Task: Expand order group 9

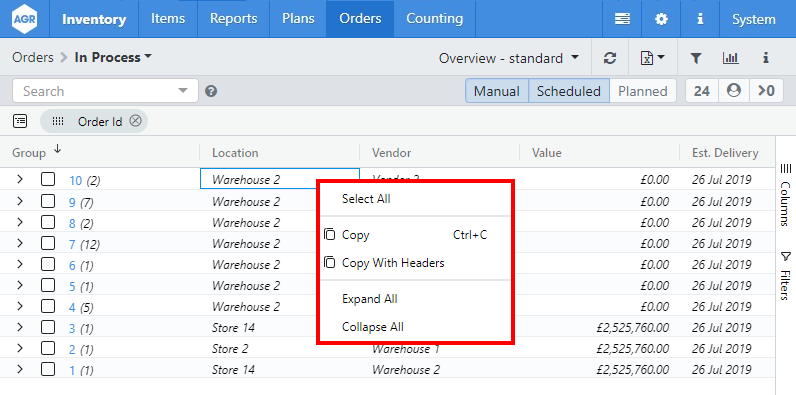Action: click(x=20, y=201)
